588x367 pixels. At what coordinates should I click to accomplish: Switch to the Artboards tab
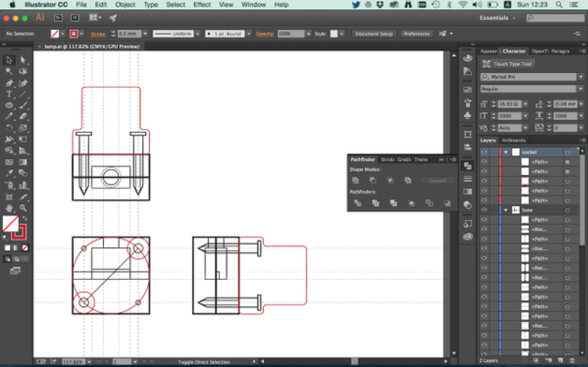click(x=512, y=141)
